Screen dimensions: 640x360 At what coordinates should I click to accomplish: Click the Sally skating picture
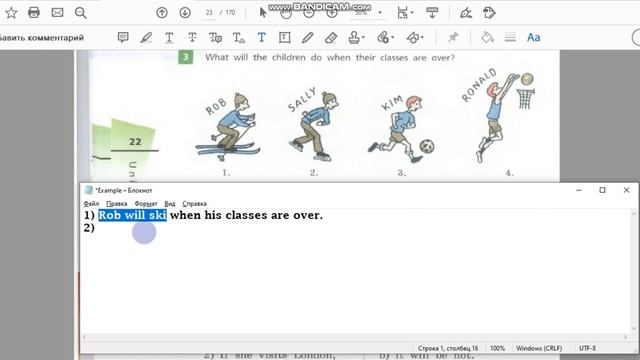click(314, 126)
